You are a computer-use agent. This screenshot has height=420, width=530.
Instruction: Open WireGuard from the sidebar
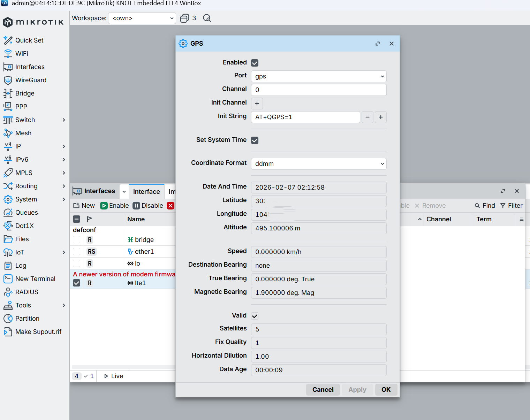point(31,80)
